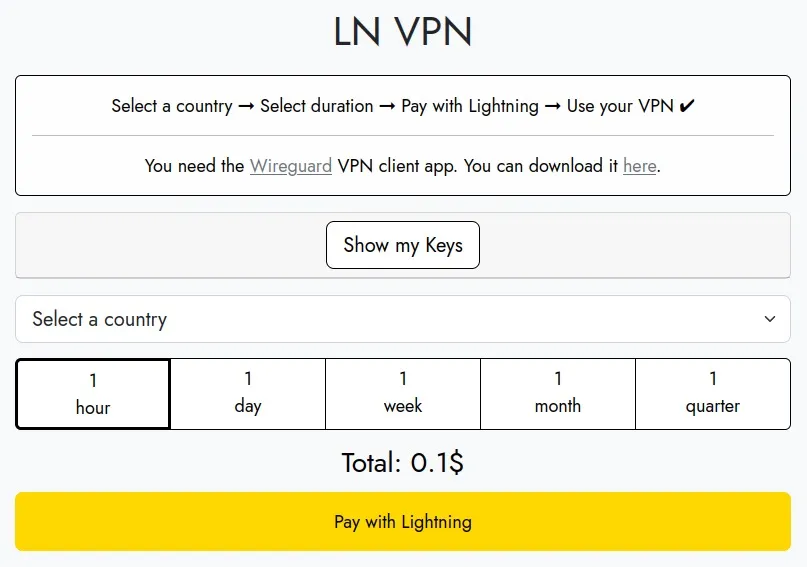Click the "Use your VPN" instruction step text

tap(620, 106)
